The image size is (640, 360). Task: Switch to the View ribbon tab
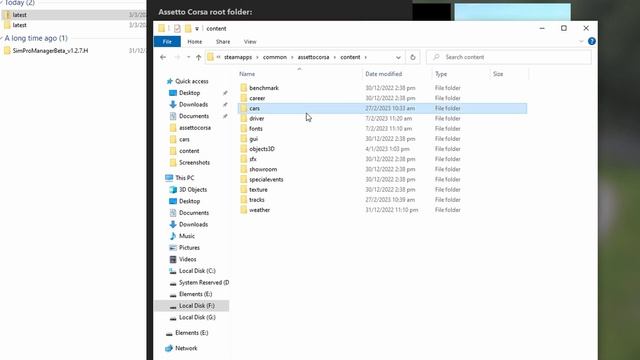pyautogui.click(x=250, y=42)
